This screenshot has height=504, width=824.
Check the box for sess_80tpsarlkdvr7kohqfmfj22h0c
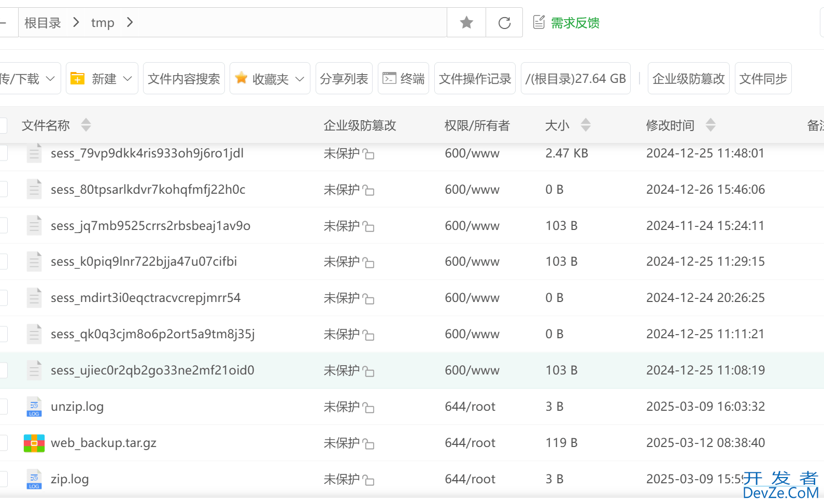point(3,189)
